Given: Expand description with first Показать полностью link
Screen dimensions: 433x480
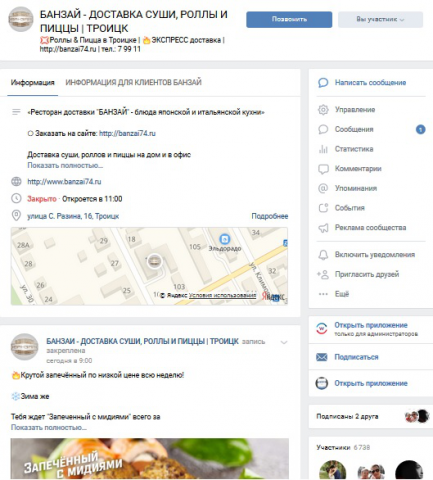Looking at the screenshot, I should point(65,165).
